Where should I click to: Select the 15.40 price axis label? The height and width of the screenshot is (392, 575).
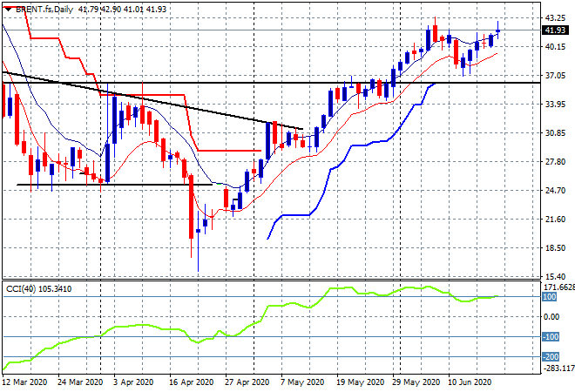555,277
